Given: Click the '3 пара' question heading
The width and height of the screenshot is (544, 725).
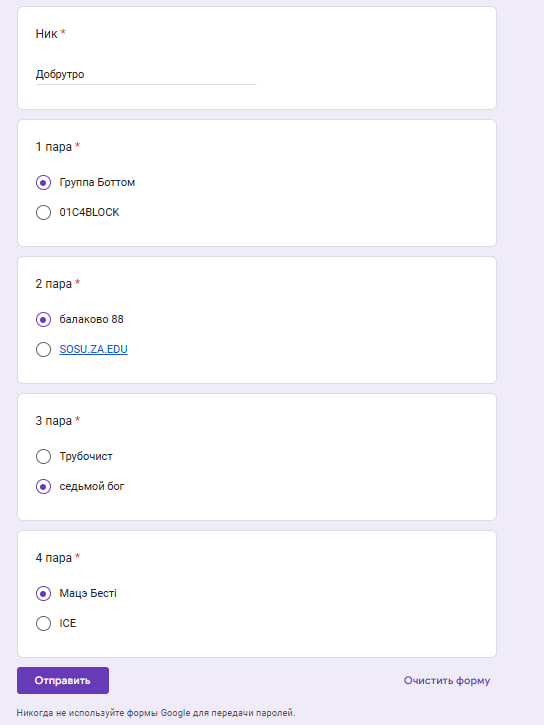Looking at the screenshot, I should pyautogui.click(x=54, y=421).
